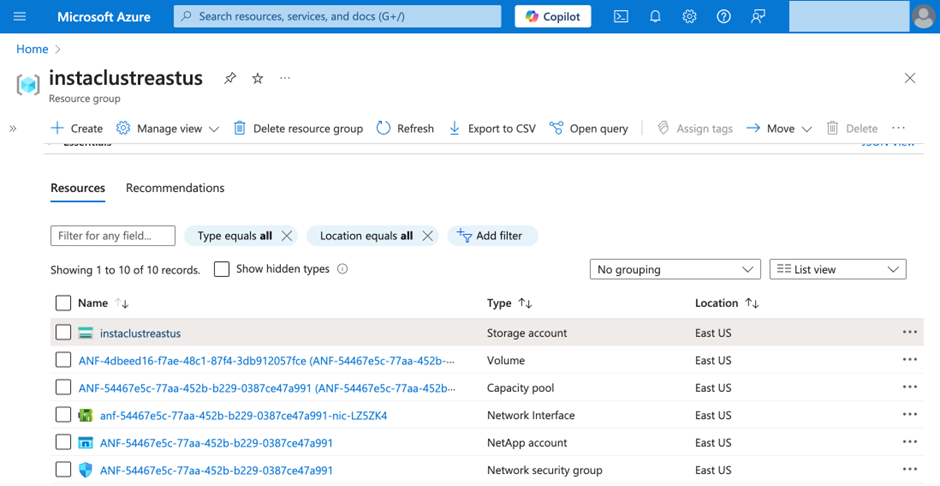This screenshot has height=486, width=940.
Task: Expand the Move dropdown
Action: 779,128
